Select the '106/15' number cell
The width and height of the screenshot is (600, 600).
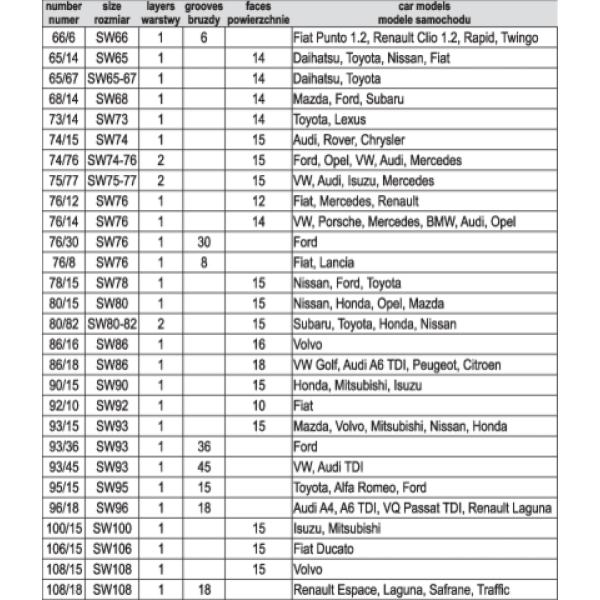point(64,549)
